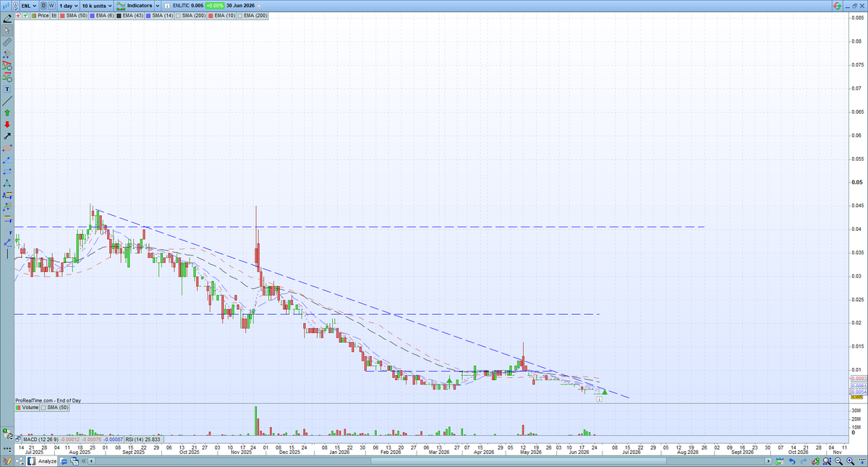Screen dimensions: 868x467
Task: Click the small circle after date
Action: [259, 6]
